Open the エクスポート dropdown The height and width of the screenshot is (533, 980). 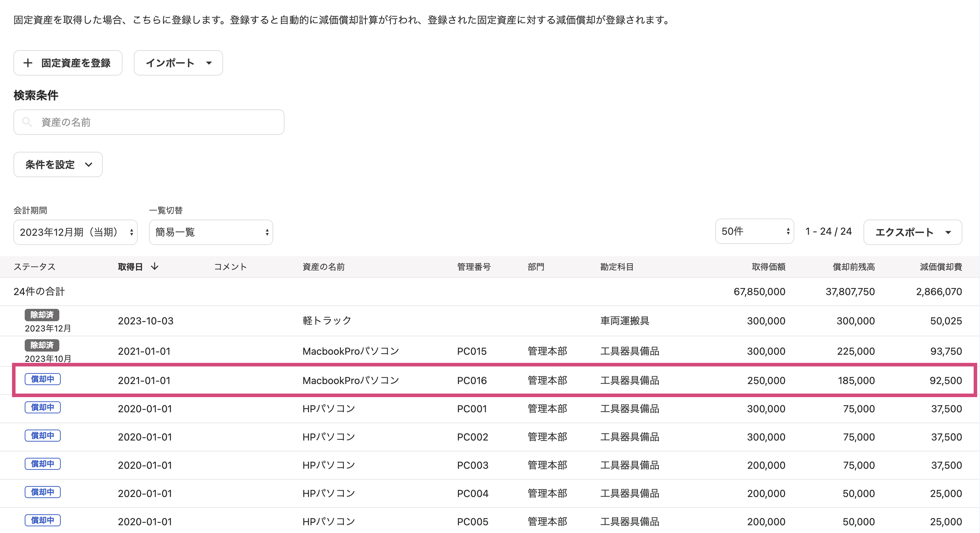913,232
